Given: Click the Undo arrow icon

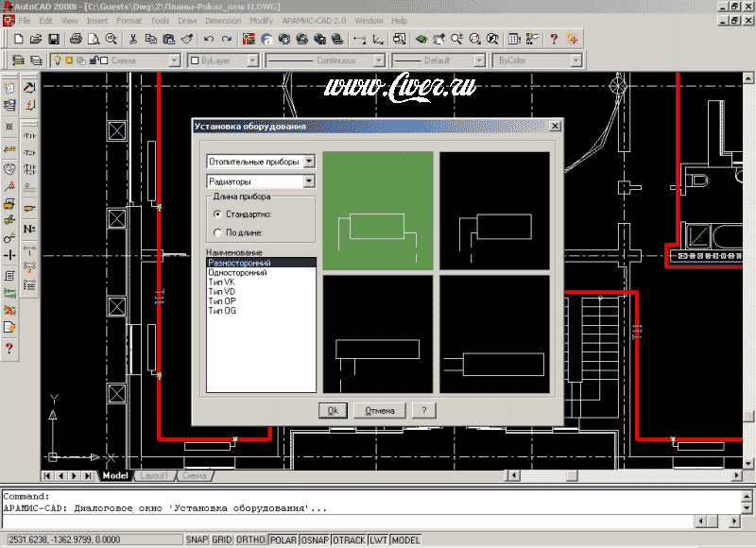Looking at the screenshot, I should tap(208, 40).
